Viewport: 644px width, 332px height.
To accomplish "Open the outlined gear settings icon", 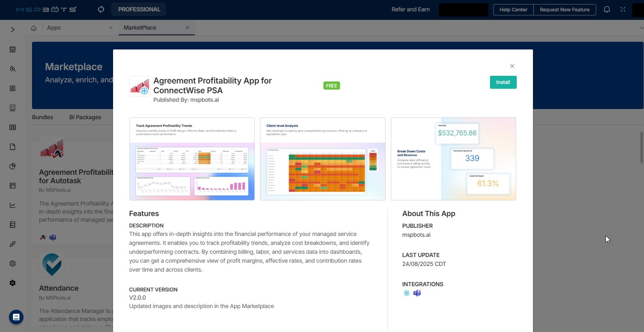I will point(13,263).
